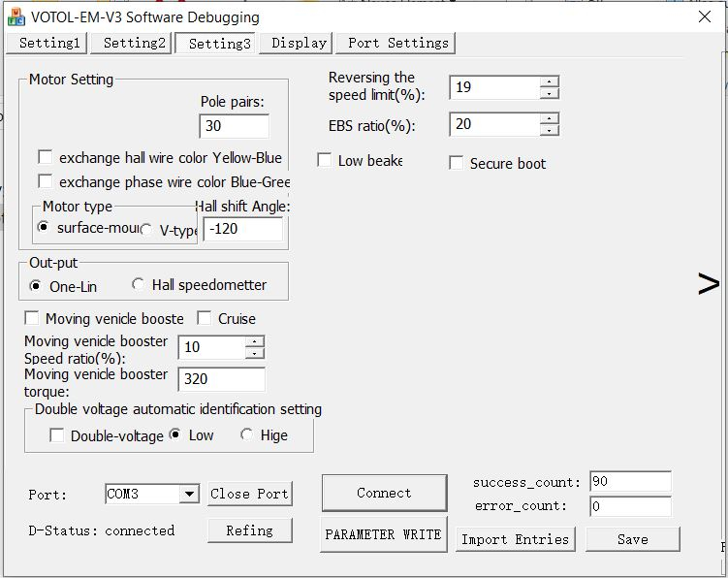Select Hall speedometer output option
The width and height of the screenshot is (728, 578).
(139, 285)
